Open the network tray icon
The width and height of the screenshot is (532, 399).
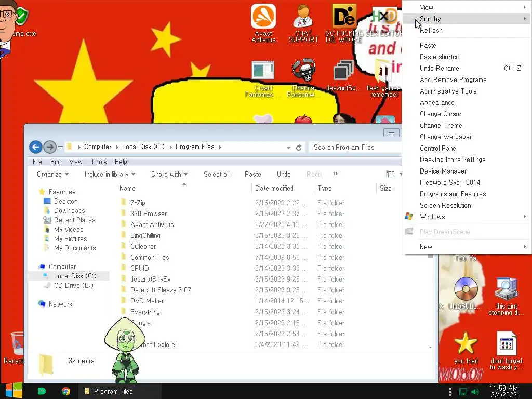pos(463,392)
